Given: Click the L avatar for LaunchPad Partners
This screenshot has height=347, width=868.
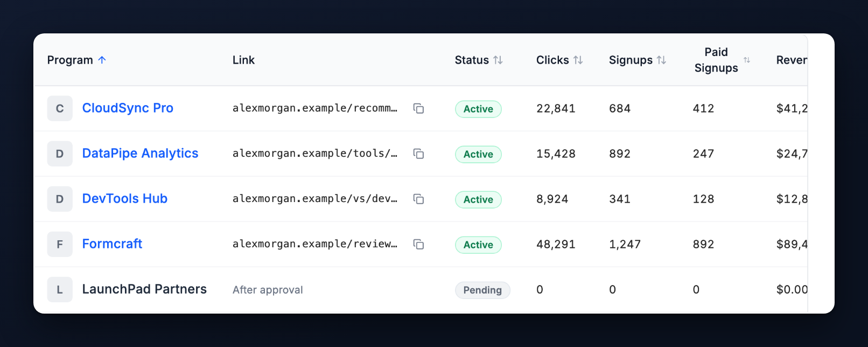Looking at the screenshot, I should pos(60,289).
